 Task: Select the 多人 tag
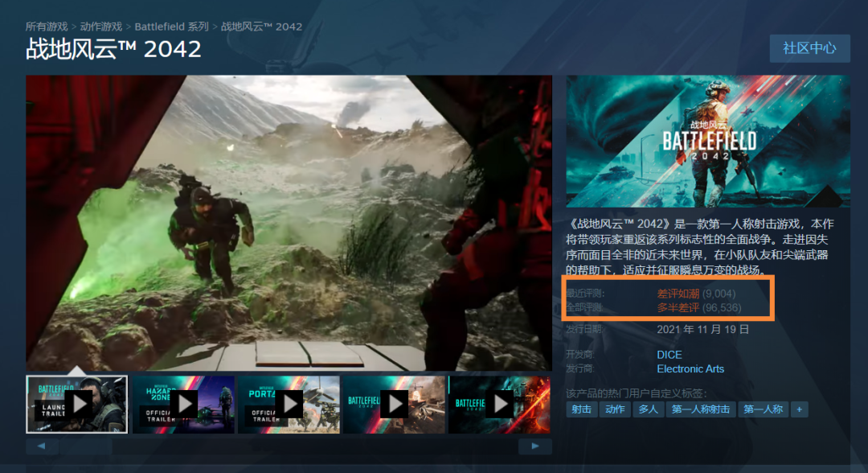649,409
